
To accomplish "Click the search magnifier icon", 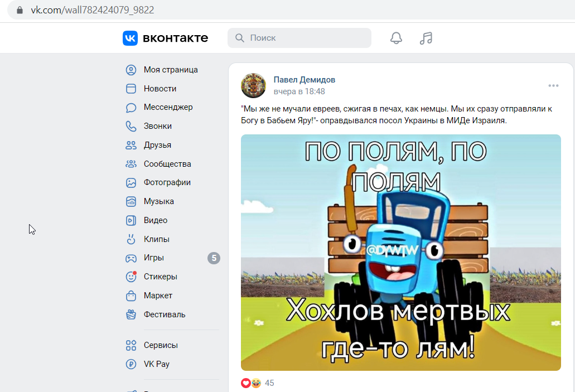I will [x=239, y=38].
